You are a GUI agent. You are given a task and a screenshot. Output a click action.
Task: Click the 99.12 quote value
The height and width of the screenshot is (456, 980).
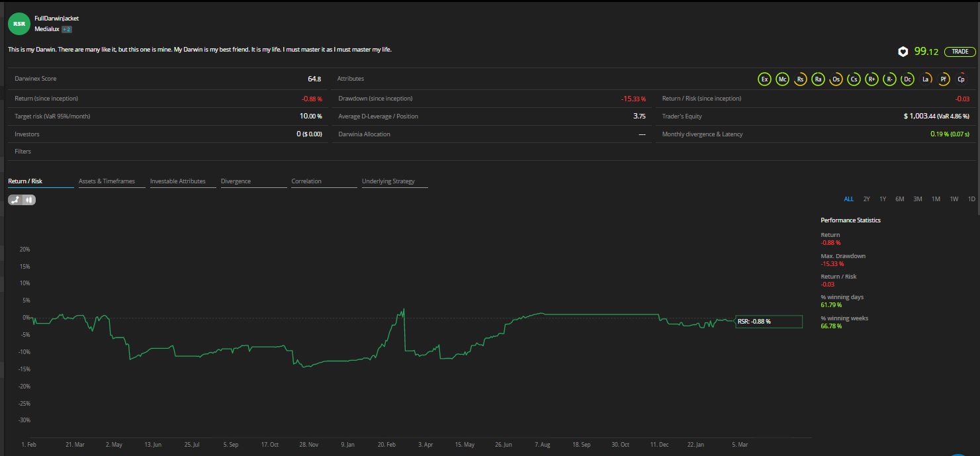pyautogui.click(x=927, y=52)
